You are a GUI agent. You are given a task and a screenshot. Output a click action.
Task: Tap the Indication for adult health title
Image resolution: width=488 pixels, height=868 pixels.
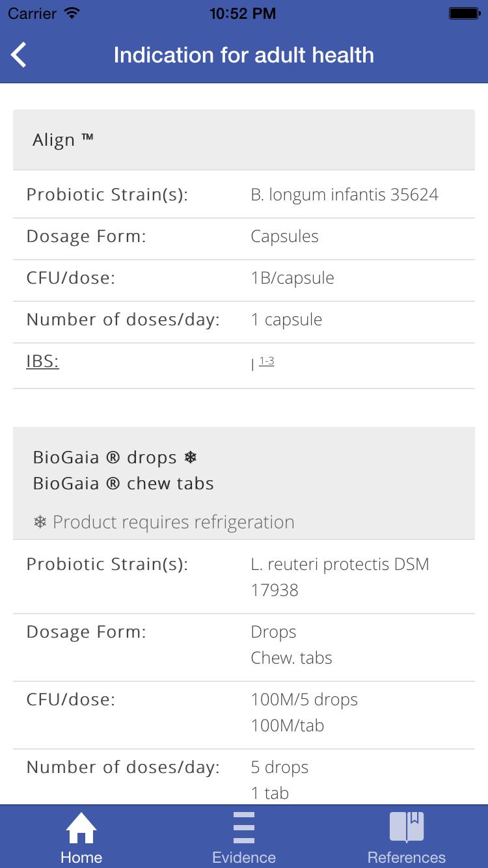pyautogui.click(x=243, y=55)
